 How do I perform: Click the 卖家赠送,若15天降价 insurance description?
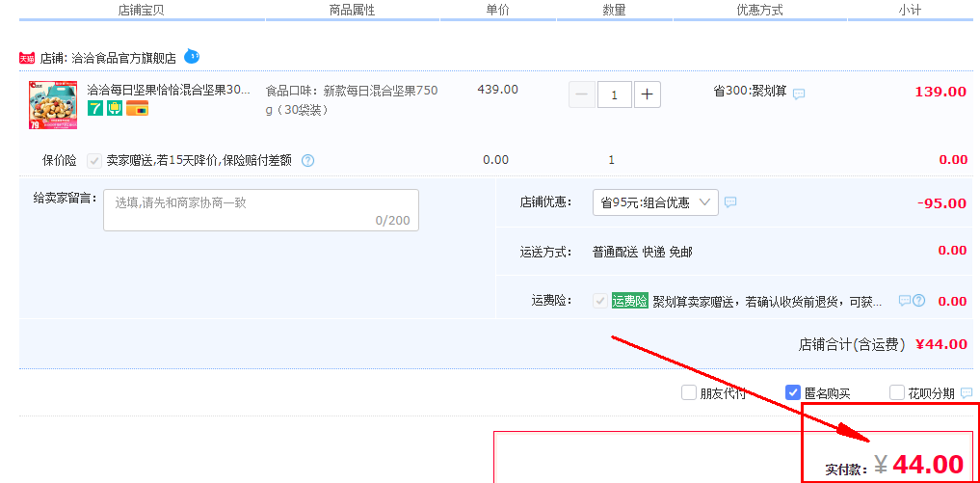pos(199,161)
